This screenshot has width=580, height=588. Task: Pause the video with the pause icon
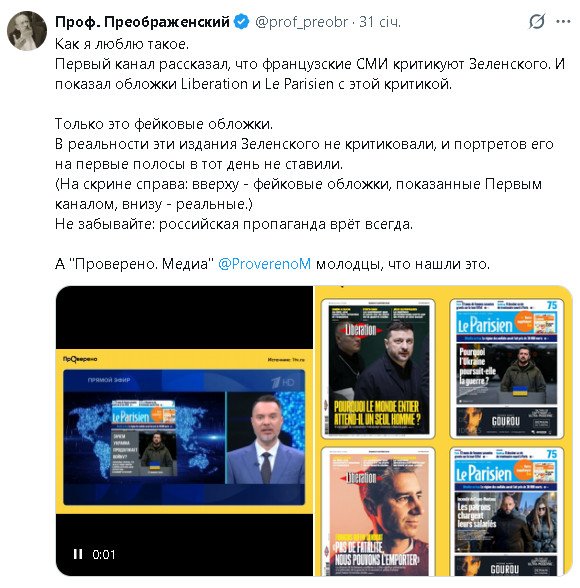coord(78,554)
